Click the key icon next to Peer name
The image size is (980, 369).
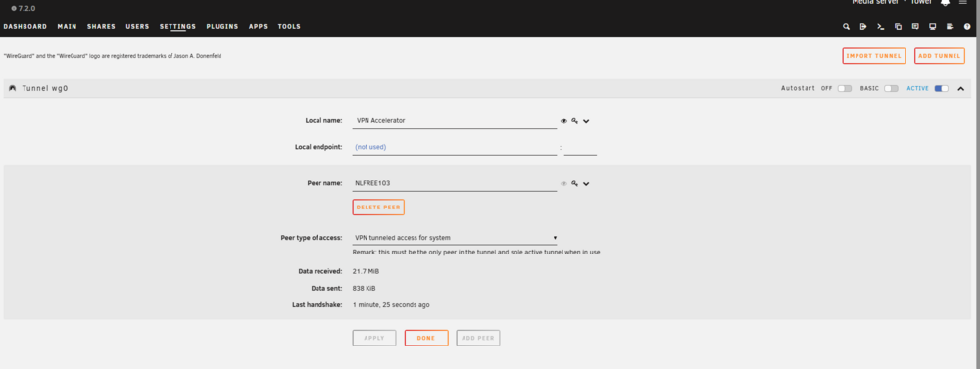point(574,184)
